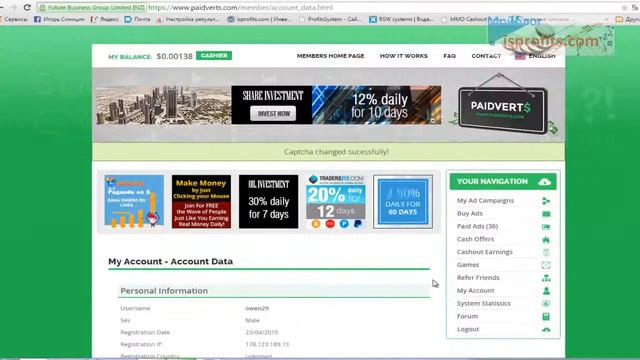Screen dimensions: 640x360
Task: Open the ProfitsSystem bookmark
Action: coord(330,19)
